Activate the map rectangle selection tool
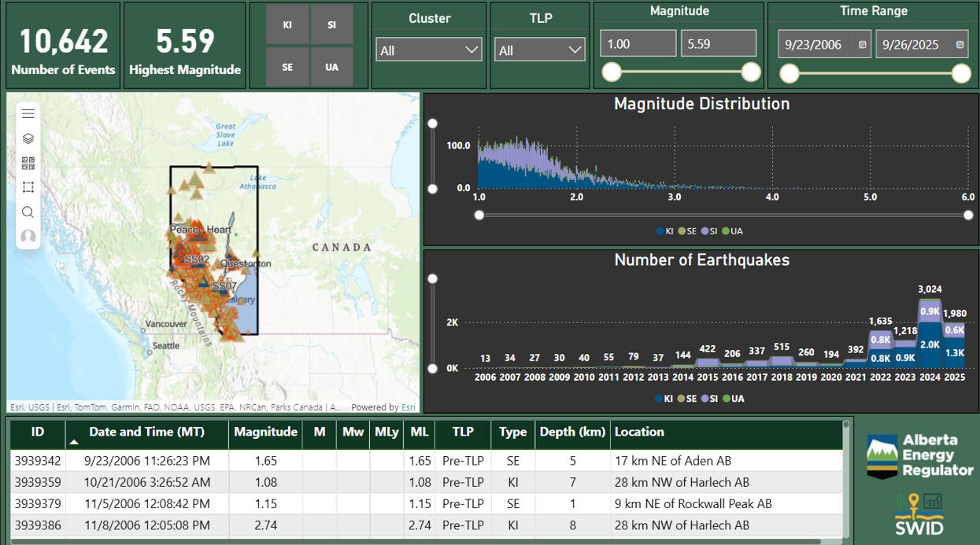 [x=28, y=187]
